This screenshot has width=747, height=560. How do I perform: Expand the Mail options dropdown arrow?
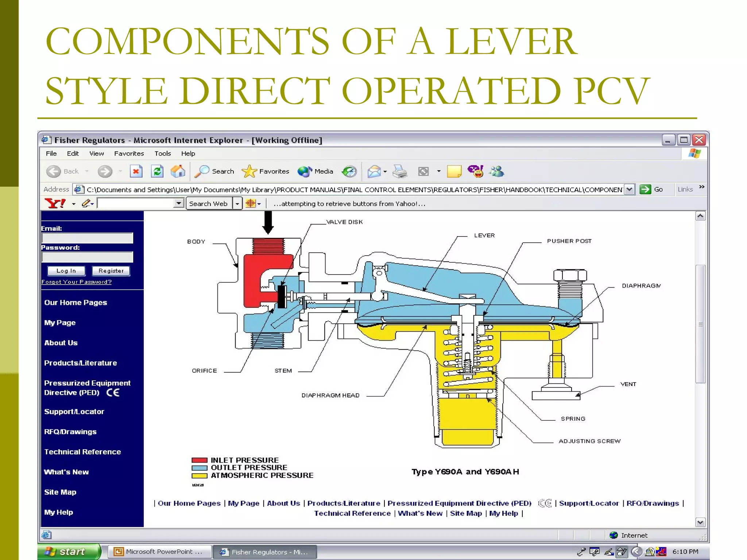pos(385,171)
